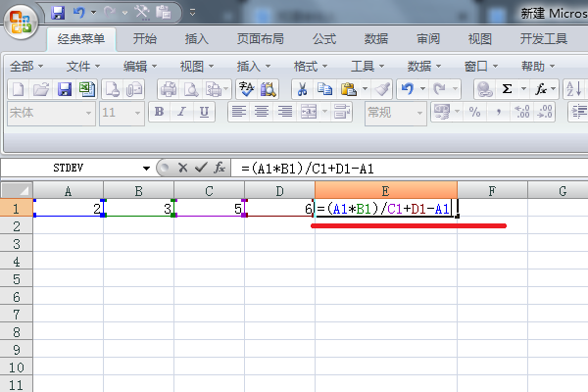Open the font size 11 dropdown
588x392 pixels.
137,113
